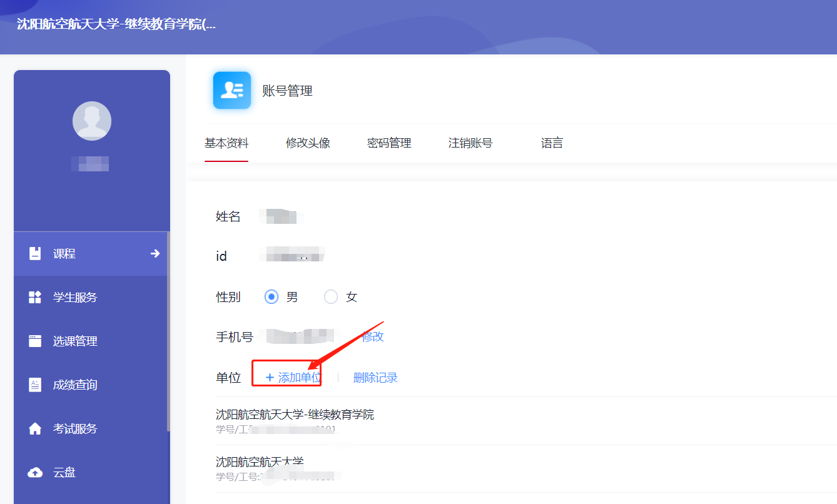Viewport: 837px width, 504px height.
Task: Switch to the 密码管理 tab
Action: coord(389,143)
